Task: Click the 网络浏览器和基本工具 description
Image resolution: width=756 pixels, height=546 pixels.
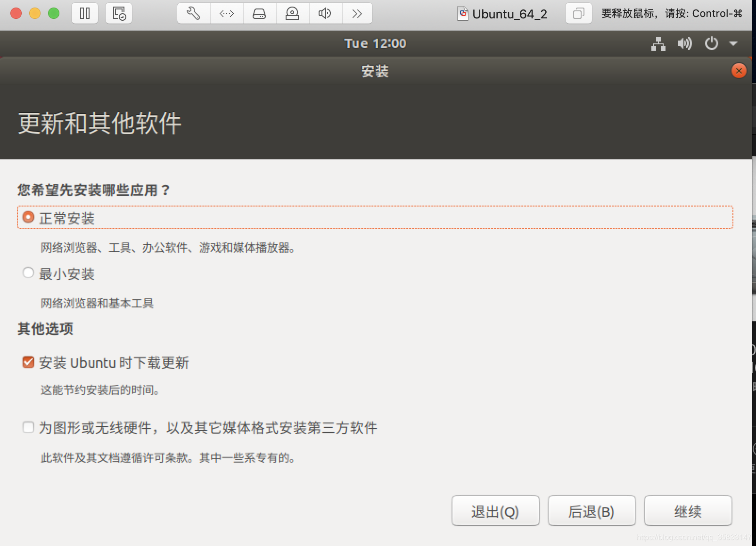Action: coord(97,303)
